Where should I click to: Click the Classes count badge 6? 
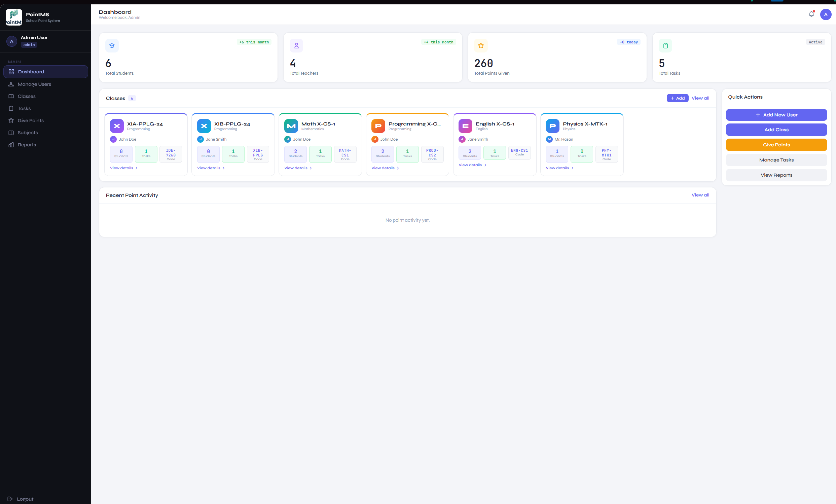(132, 98)
